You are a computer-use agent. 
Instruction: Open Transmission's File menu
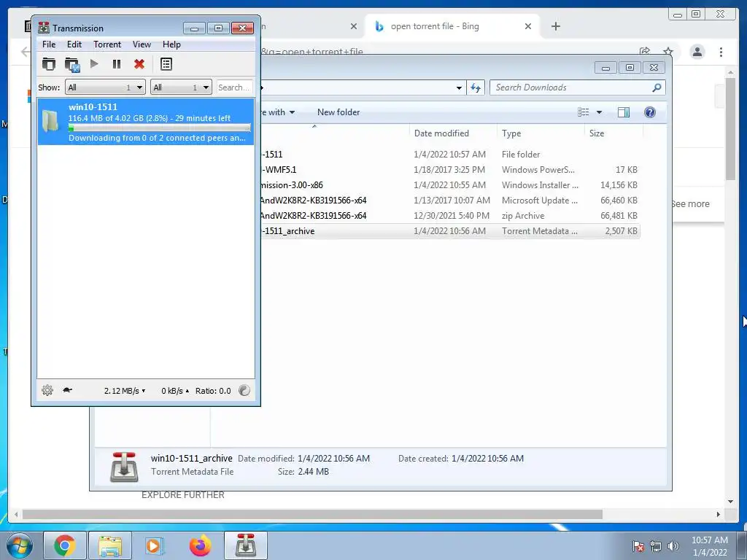pos(49,44)
